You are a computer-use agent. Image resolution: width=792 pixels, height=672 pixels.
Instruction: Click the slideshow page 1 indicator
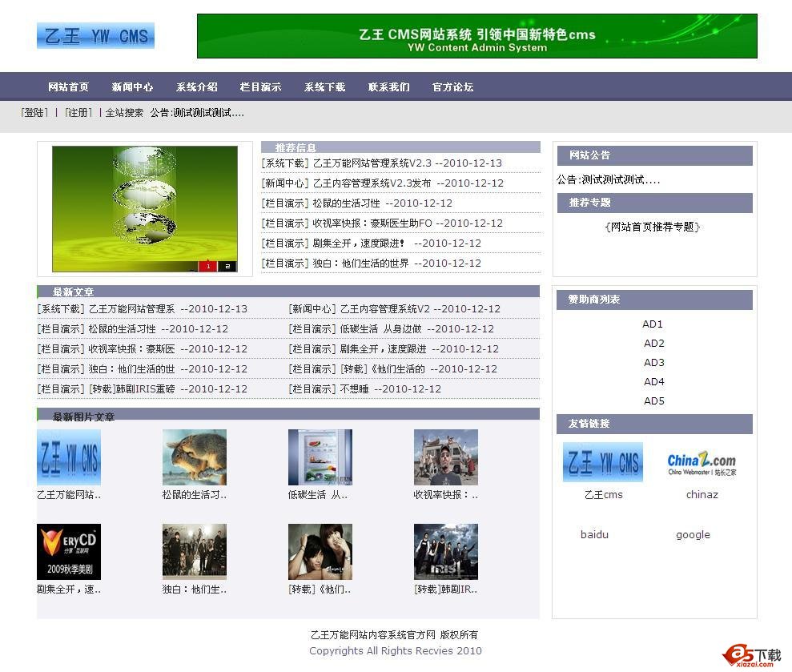pos(207,266)
